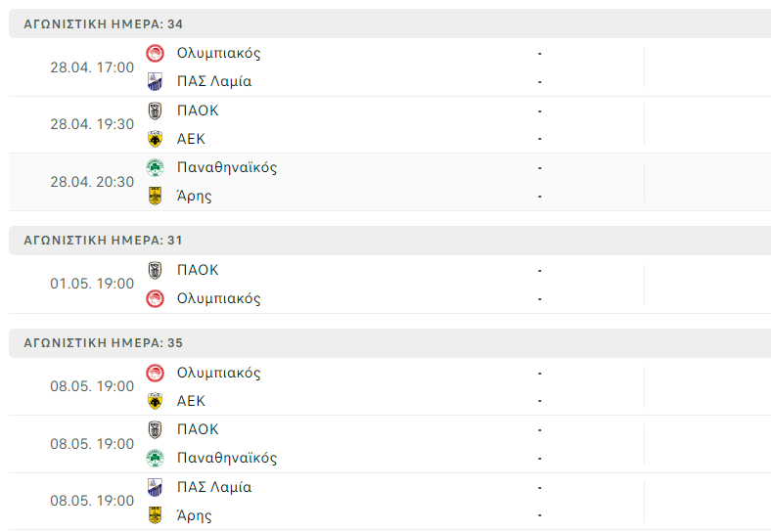This screenshot has height=532, width=771.
Task: Open Παναθηναϊκός team name in 28.04 20:30 match
Action: [x=227, y=167]
